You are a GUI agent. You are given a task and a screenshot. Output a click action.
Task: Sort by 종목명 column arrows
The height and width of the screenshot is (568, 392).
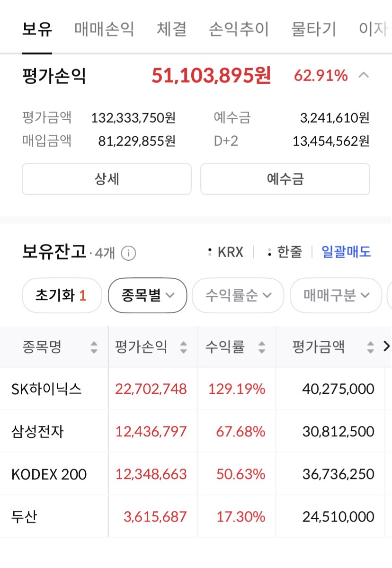94,347
